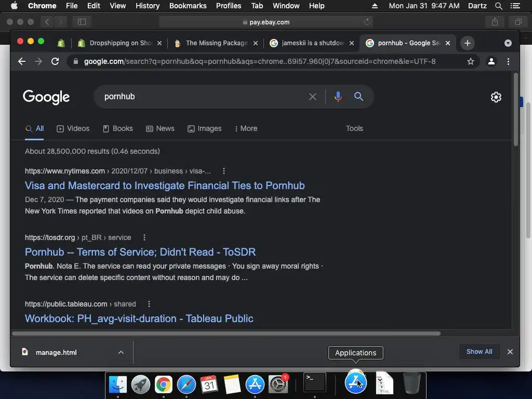
Task: Bookmark this page with the star icon
Action: (471, 61)
